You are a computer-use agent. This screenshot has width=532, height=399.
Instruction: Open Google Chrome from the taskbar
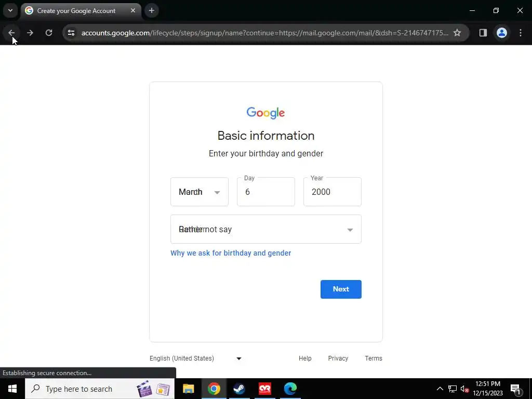pos(214,389)
